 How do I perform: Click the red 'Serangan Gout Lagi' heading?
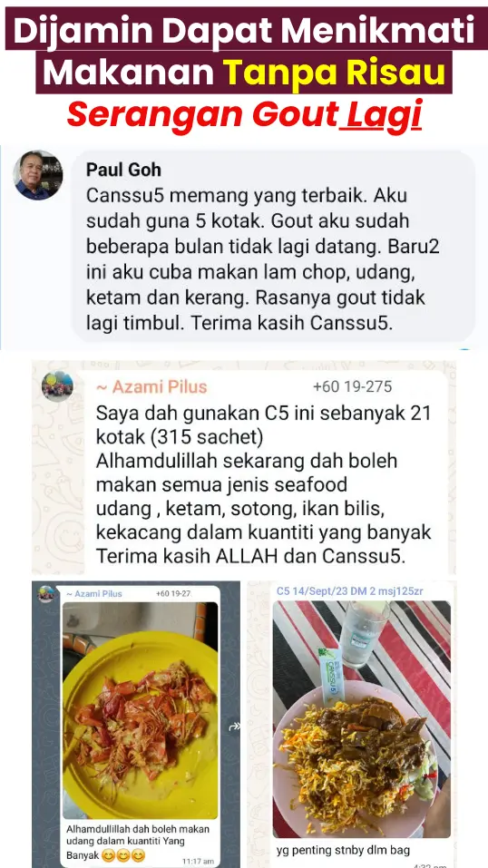(244, 114)
